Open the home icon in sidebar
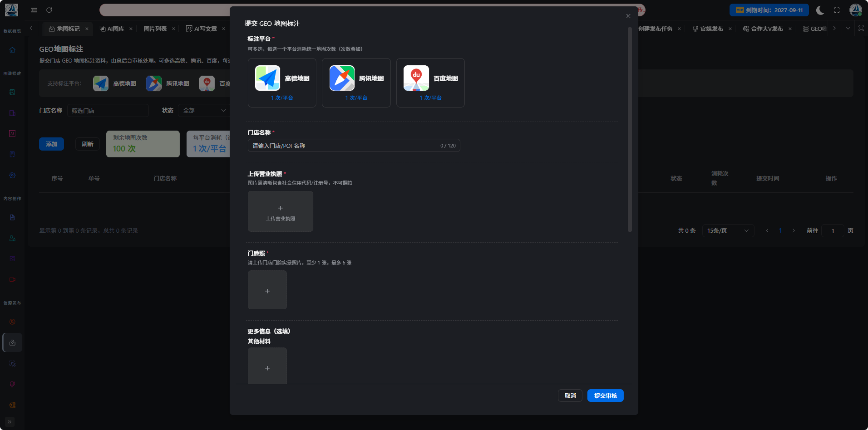The width and height of the screenshot is (868, 430). (13, 50)
